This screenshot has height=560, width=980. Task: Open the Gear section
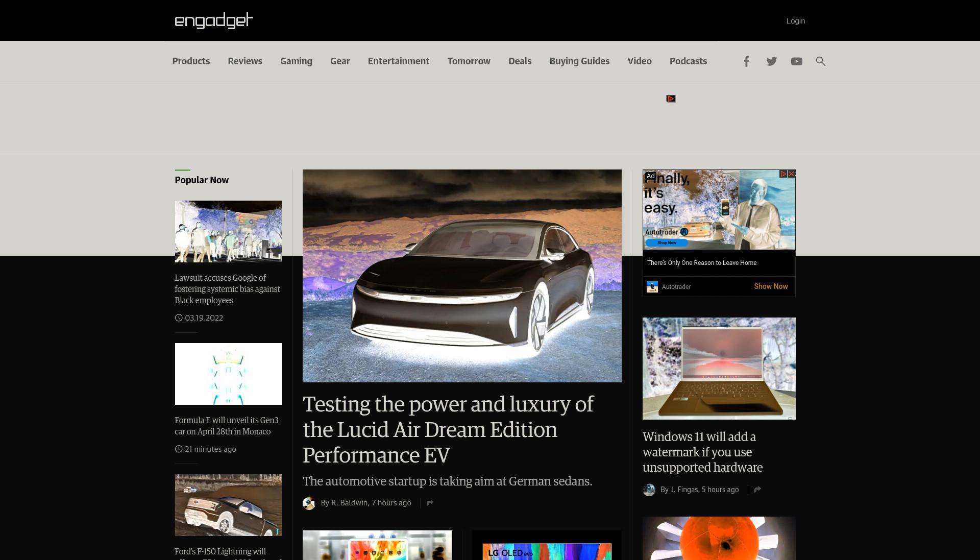point(340,61)
